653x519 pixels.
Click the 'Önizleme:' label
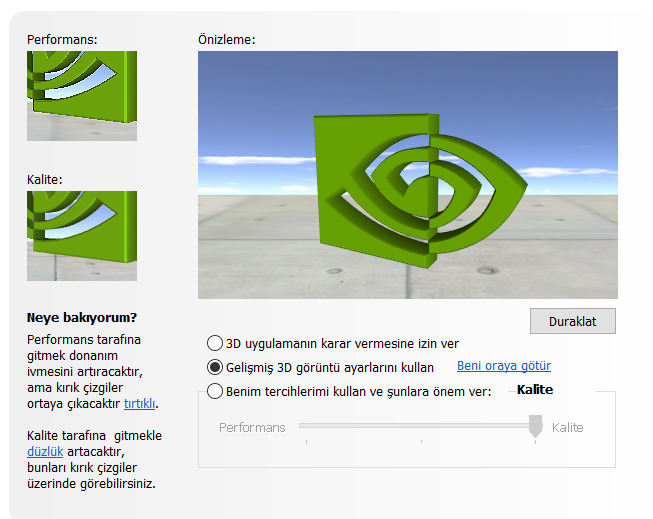227,40
